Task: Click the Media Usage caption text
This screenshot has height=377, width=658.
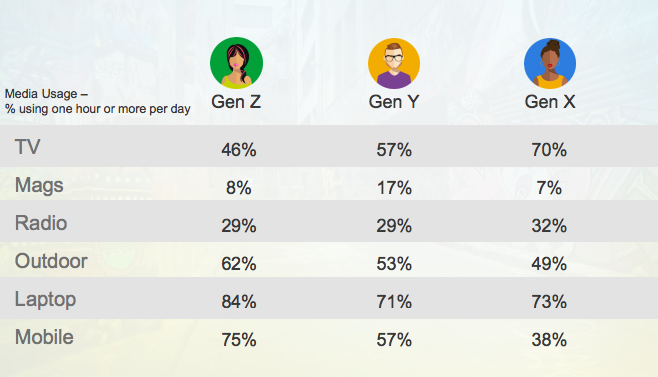Action: pos(97,101)
